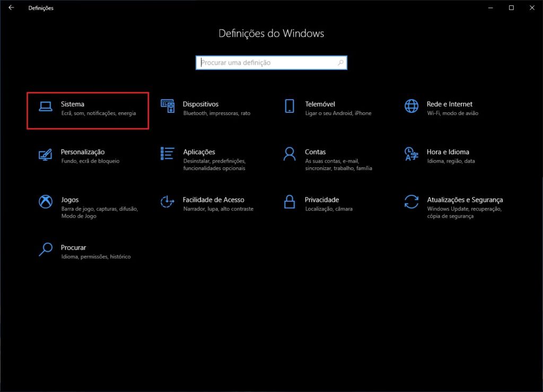Open the Sistema settings label
The height and width of the screenshot is (392, 543).
[x=72, y=104]
